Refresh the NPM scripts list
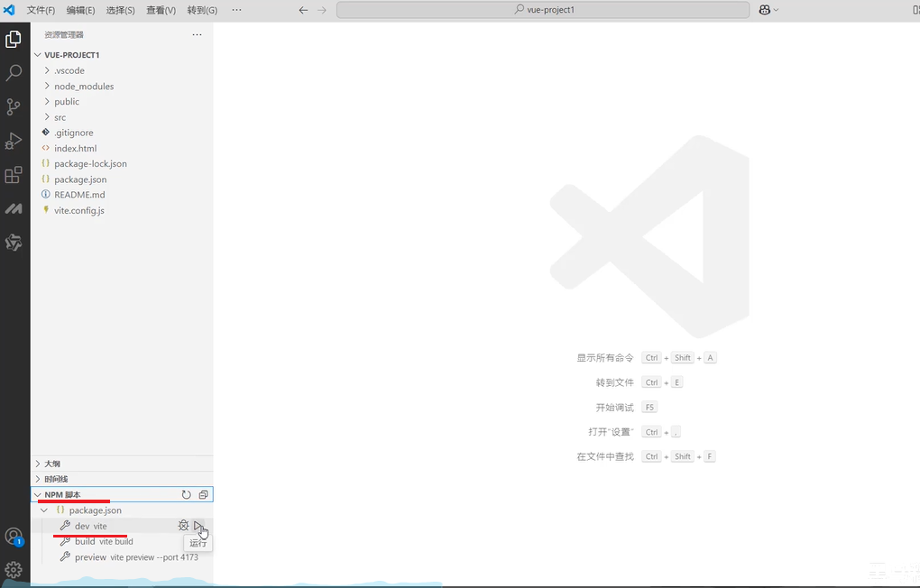Screen dimensions: 920x588 [x=186, y=495]
